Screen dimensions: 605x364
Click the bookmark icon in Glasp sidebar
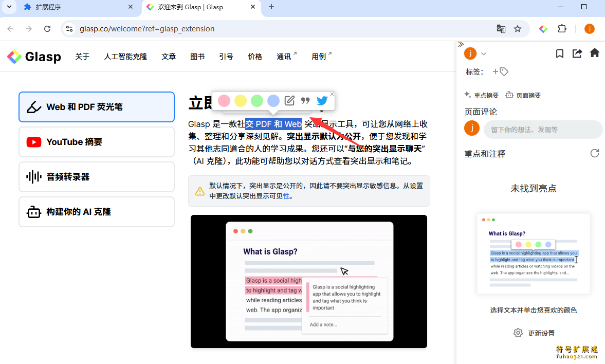[559, 53]
